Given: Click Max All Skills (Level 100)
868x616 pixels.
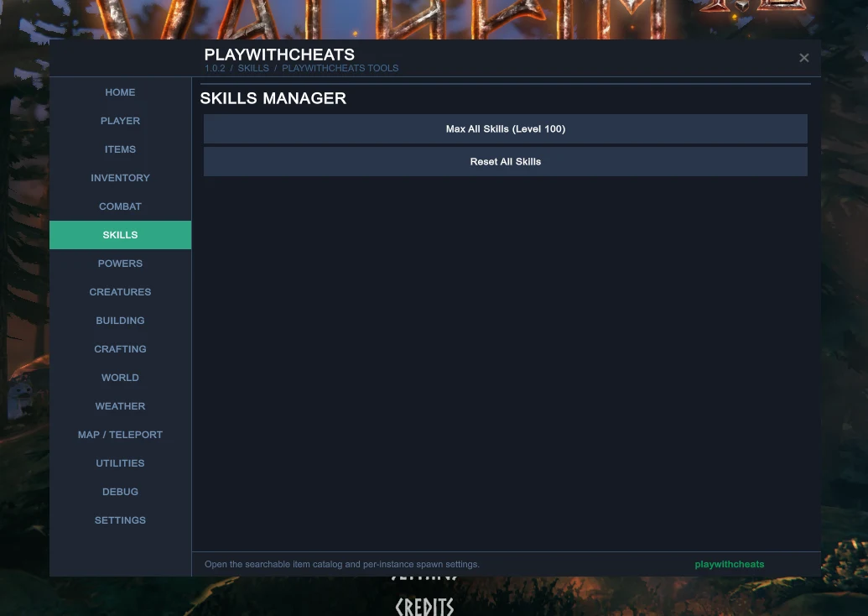Looking at the screenshot, I should pos(506,129).
